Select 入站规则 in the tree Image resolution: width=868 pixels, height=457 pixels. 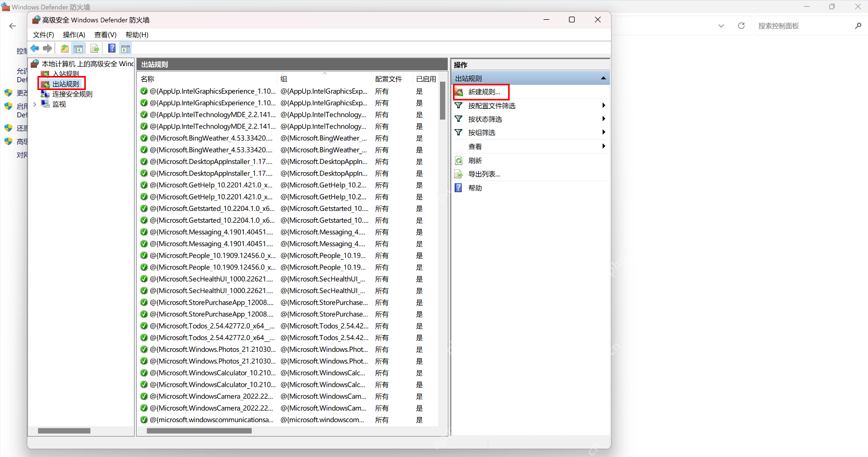point(66,74)
